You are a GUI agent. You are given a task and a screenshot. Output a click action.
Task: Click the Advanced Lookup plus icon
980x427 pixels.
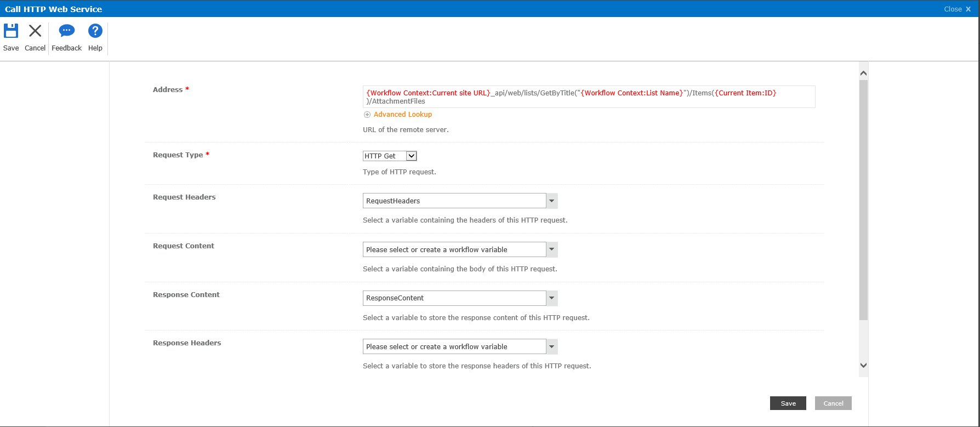[x=367, y=115]
